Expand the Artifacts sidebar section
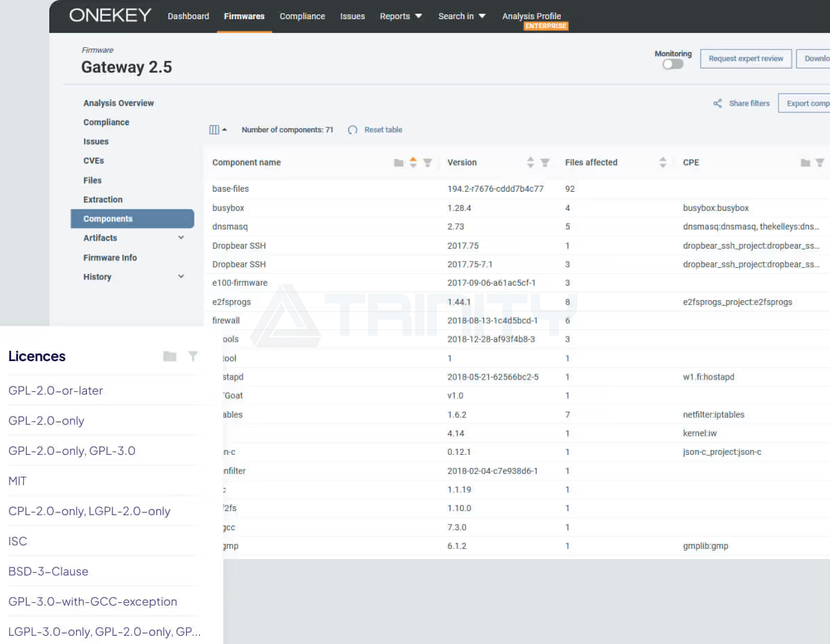 (x=181, y=238)
